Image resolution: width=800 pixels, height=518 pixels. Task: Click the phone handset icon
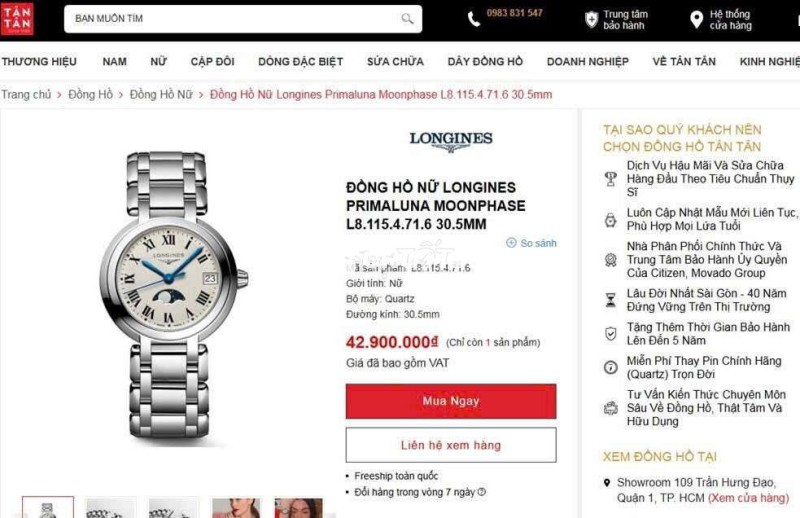473,19
